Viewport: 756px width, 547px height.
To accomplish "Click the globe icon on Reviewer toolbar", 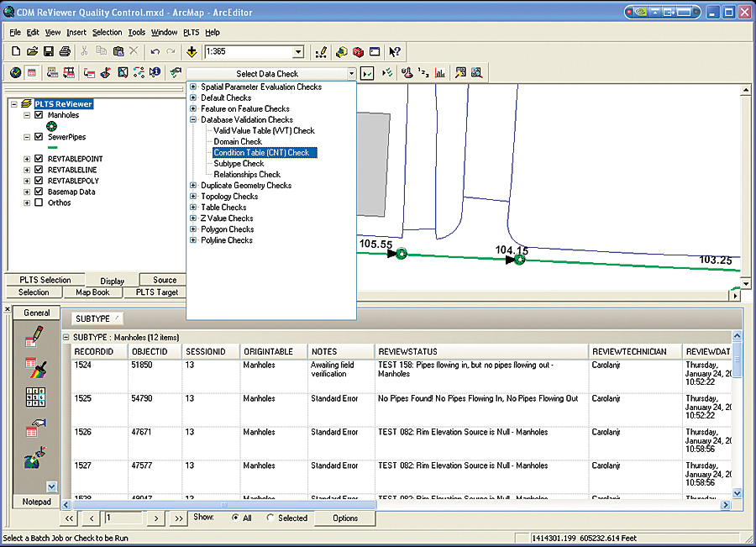I will (x=15, y=73).
